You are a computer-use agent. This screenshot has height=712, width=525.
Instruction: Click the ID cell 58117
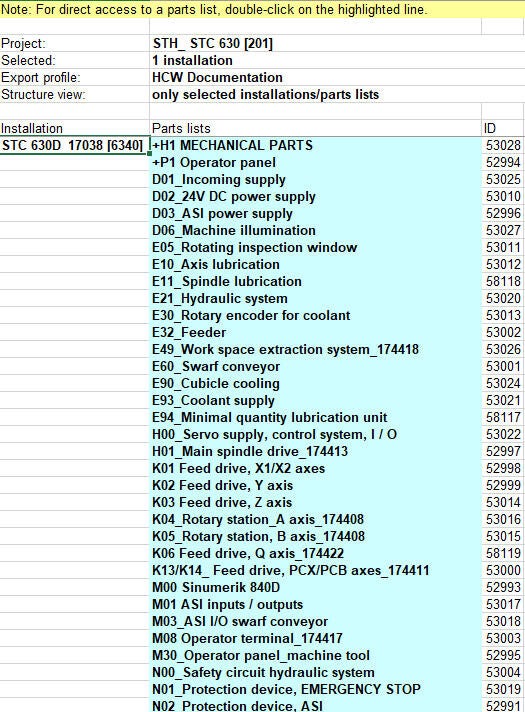click(503, 417)
